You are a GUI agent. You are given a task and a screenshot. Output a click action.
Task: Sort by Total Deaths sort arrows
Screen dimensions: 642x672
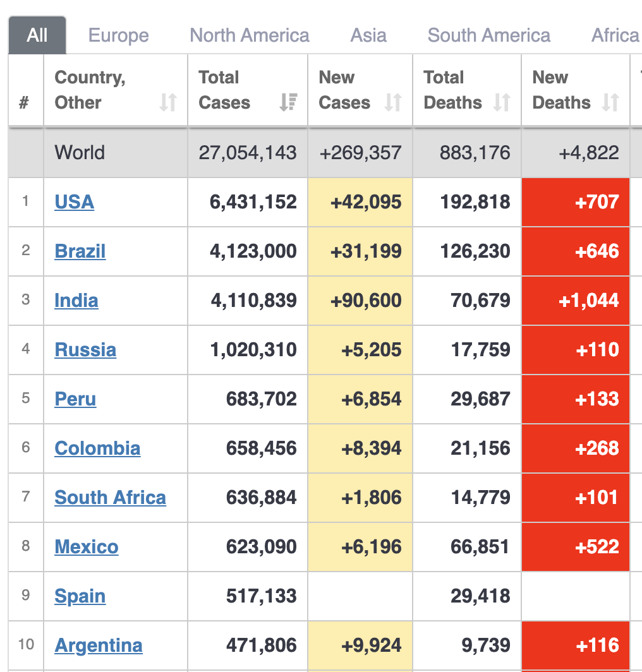502,102
